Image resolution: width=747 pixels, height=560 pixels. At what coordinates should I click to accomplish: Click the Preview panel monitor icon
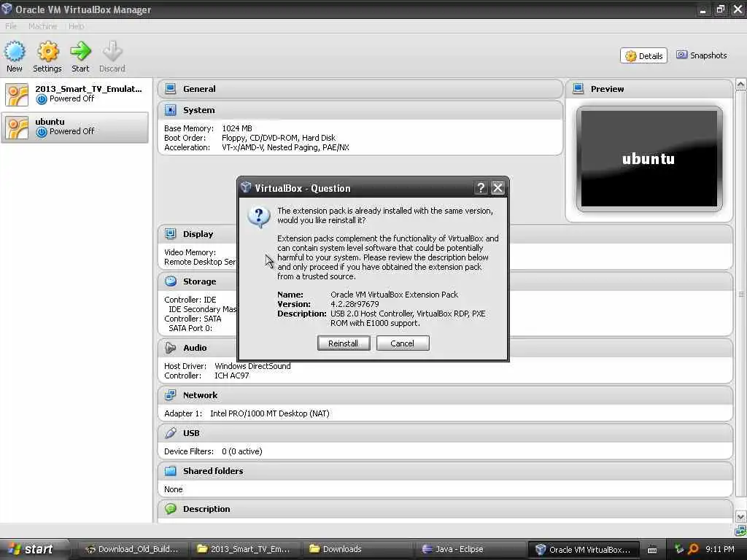click(x=578, y=88)
